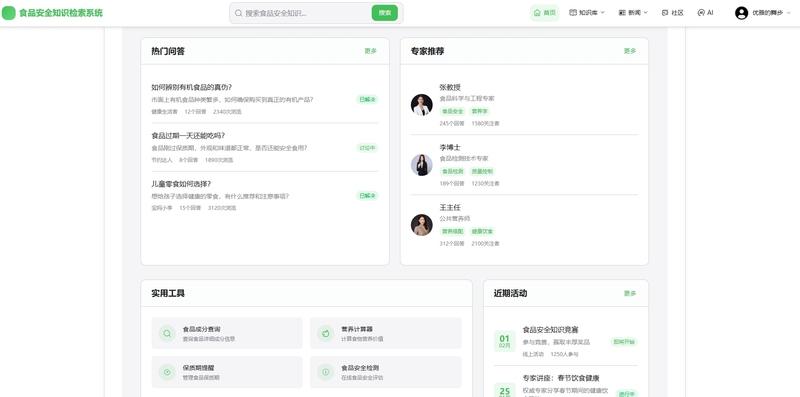Focus the 搜索食品安全知识 input field
800x397 pixels.
tap(306, 13)
